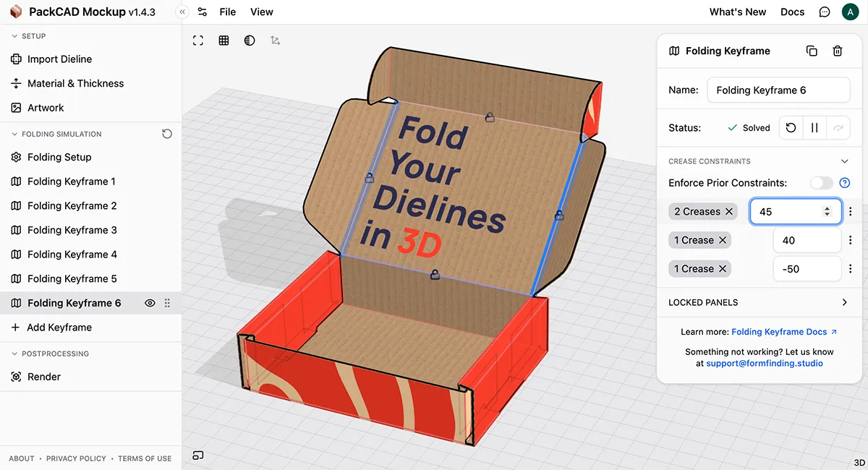868x470 pixels.
Task: Edit the angle field showing 40
Action: [807, 240]
